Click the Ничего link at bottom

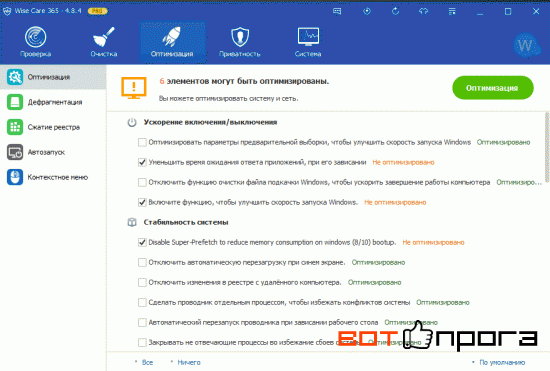point(189,362)
